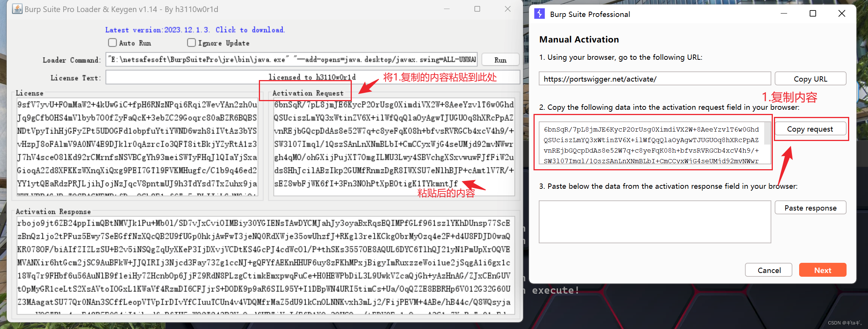This screenshot has height=329, width=868.
Task: Close the Burp Suite Pro Loader Keygen window
Action: pyautogui.click(x=508, y=9)
